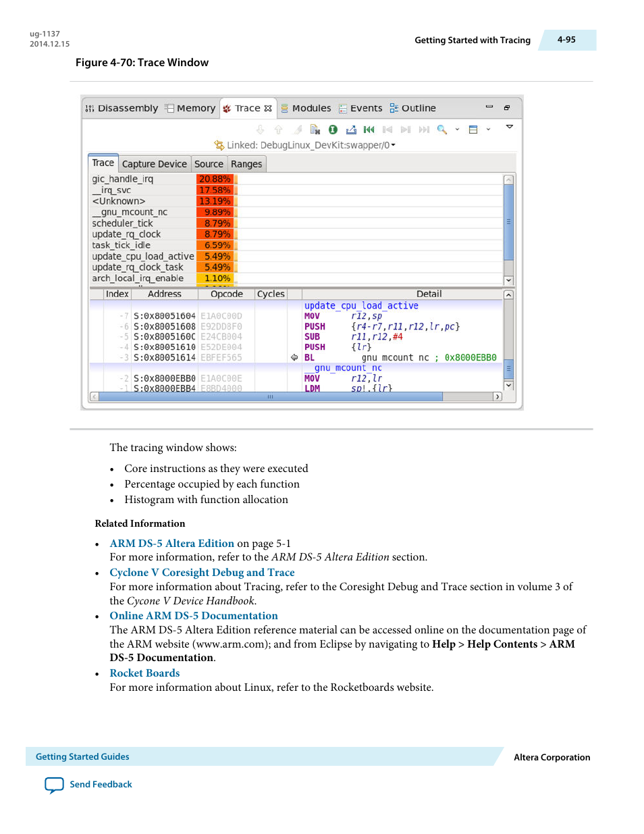Click the Getting Started Guides footer link
The height and width of the screenshot is (834, 644).
82,757
